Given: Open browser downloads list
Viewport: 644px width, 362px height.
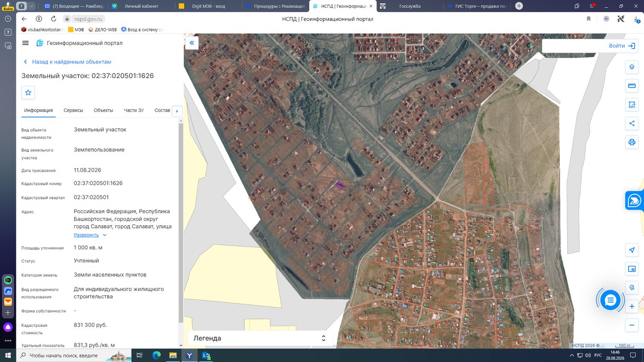Looking at the screenshot, I should point(636,19).
